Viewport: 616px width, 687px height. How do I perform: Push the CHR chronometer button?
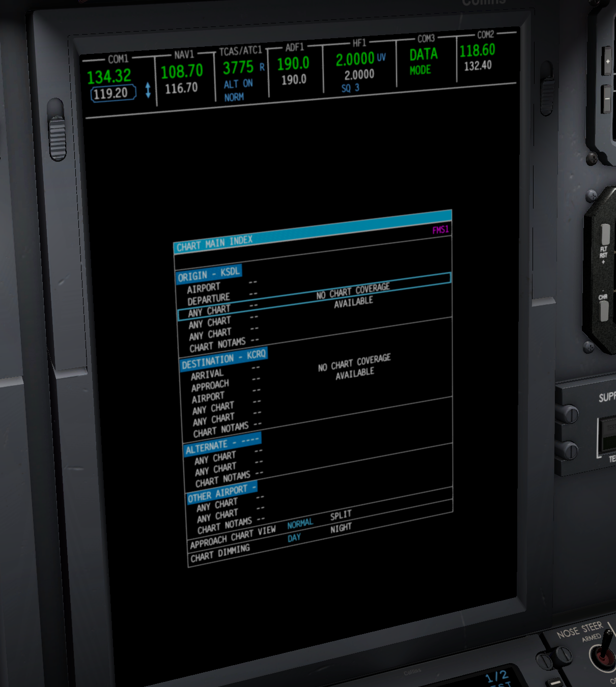click(x=604, y=311)
